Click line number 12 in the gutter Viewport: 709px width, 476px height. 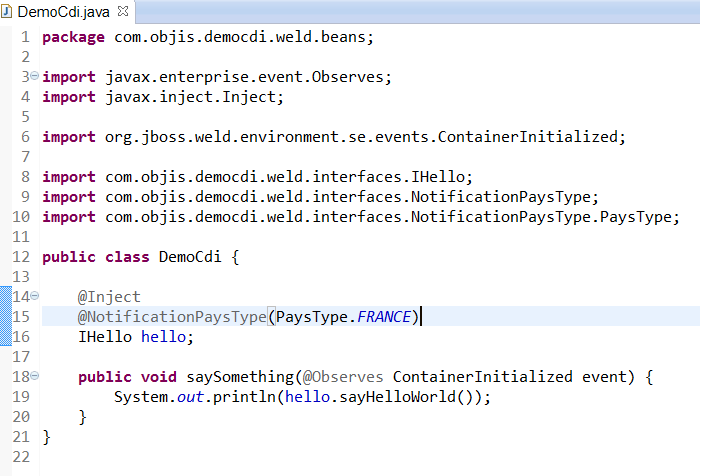(22, 257)
